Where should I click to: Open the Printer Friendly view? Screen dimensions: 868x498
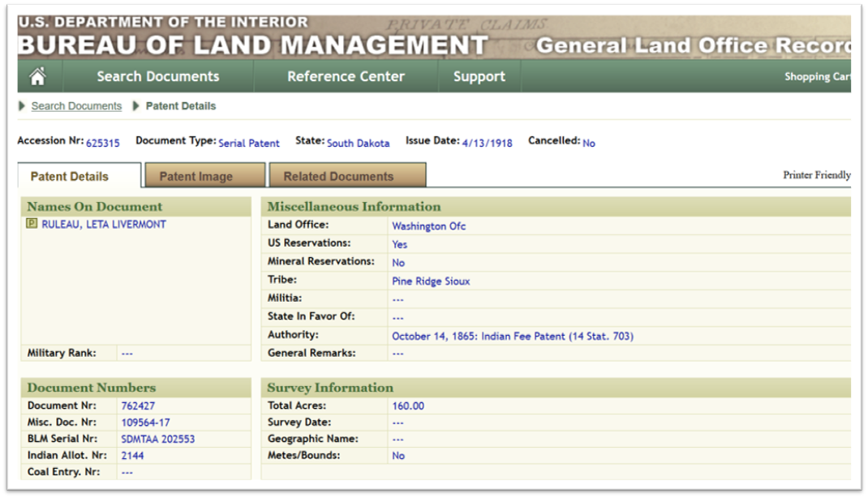pyautogui.click(x=817, y=175)
